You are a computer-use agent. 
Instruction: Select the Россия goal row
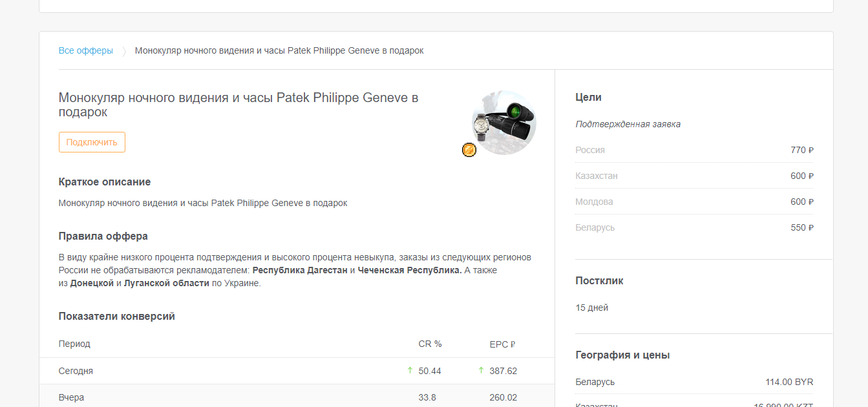pyautogui.click(x=693, y=150)
